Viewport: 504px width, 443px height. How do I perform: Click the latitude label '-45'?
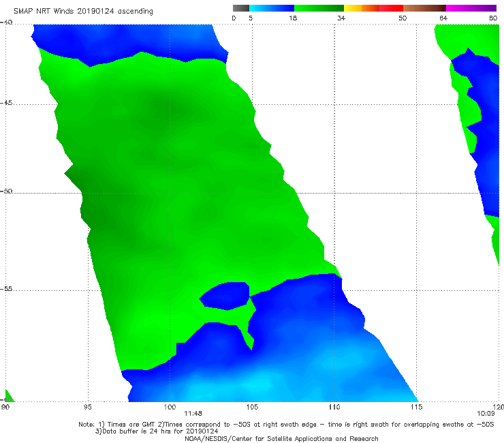[6, 103]
